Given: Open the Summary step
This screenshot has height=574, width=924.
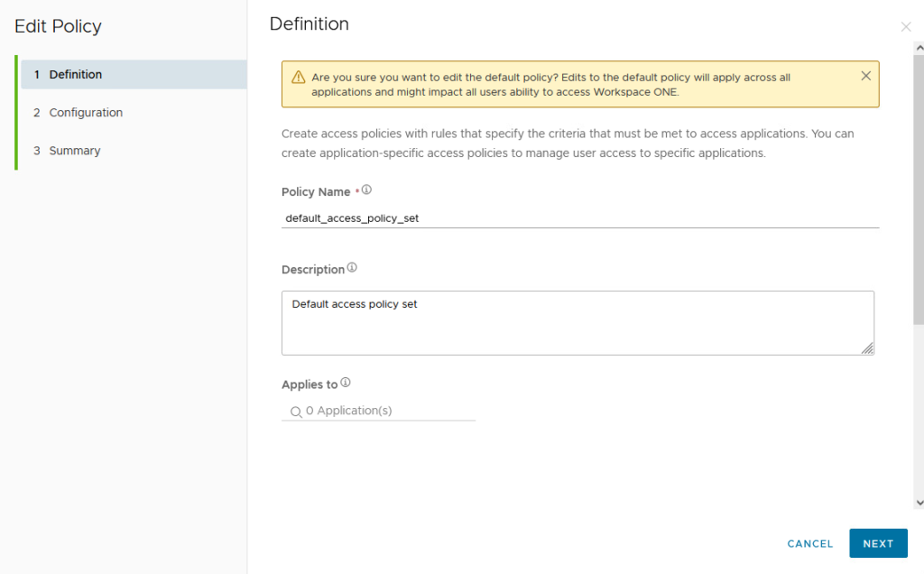Looking at the screenshot, I should coord(74,151).
